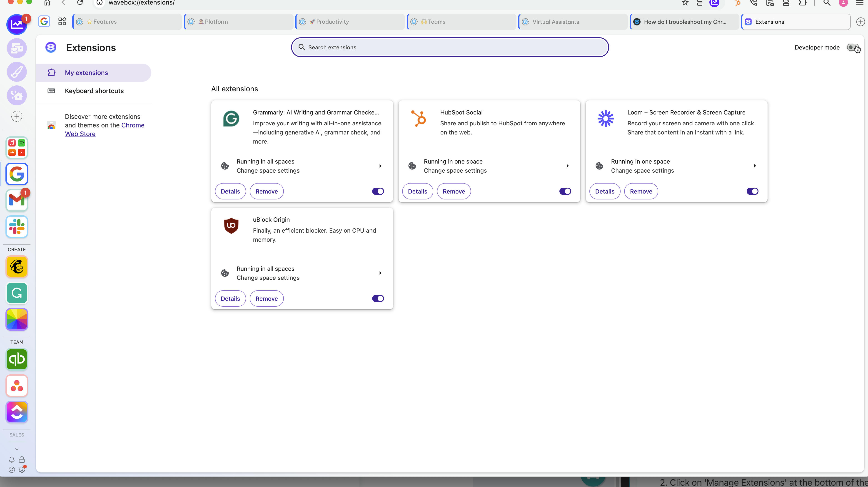868x487 pixels.
Task: Open Gmail app with unread badge
Action: 17,200
